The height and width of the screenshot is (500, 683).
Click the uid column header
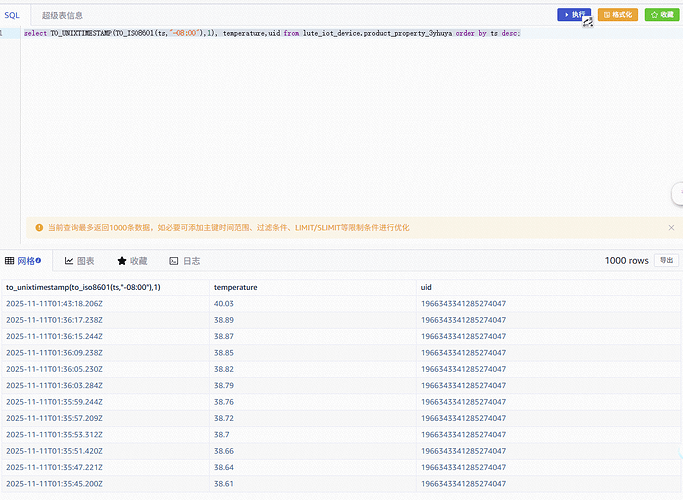[x=427, y=287]
